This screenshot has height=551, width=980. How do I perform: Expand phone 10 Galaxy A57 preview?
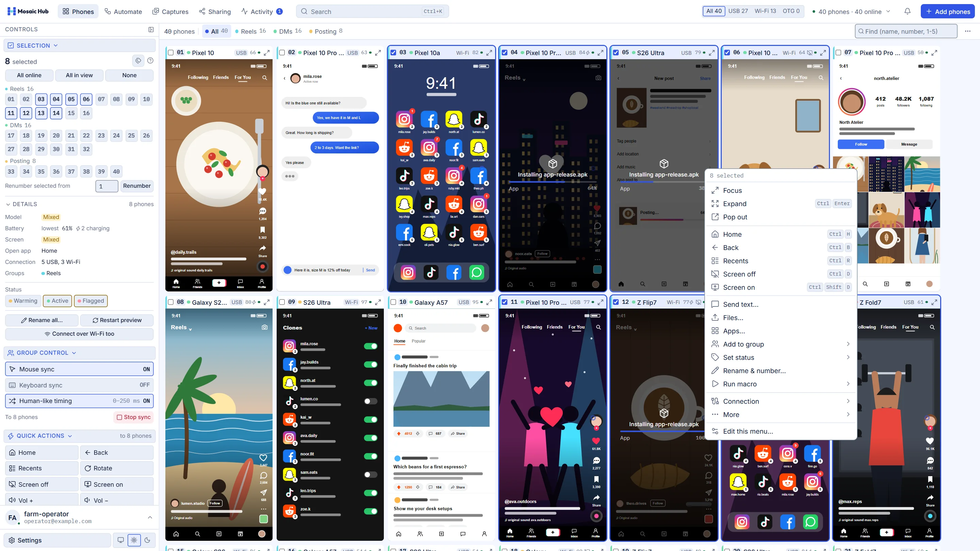[x=489, y=302]
